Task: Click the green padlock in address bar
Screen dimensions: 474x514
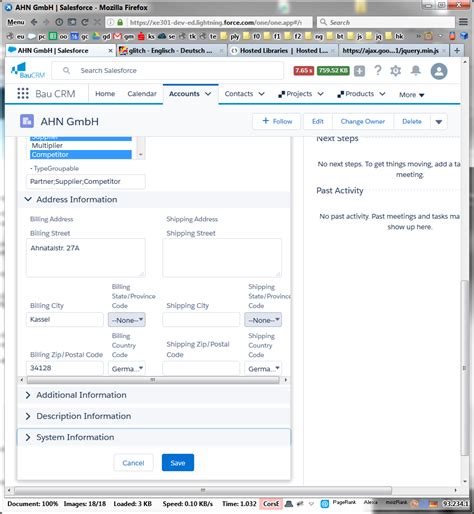Action: click(x=120, y=22)
